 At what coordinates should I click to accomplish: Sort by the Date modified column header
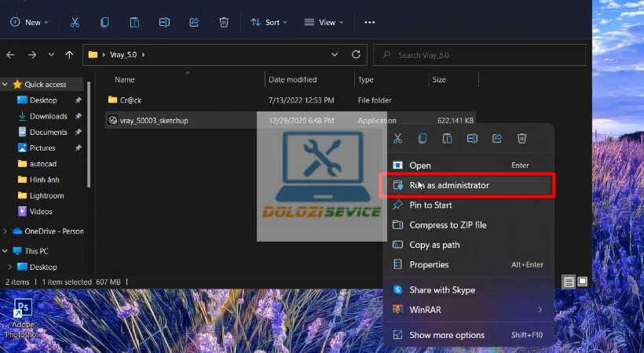292,79
